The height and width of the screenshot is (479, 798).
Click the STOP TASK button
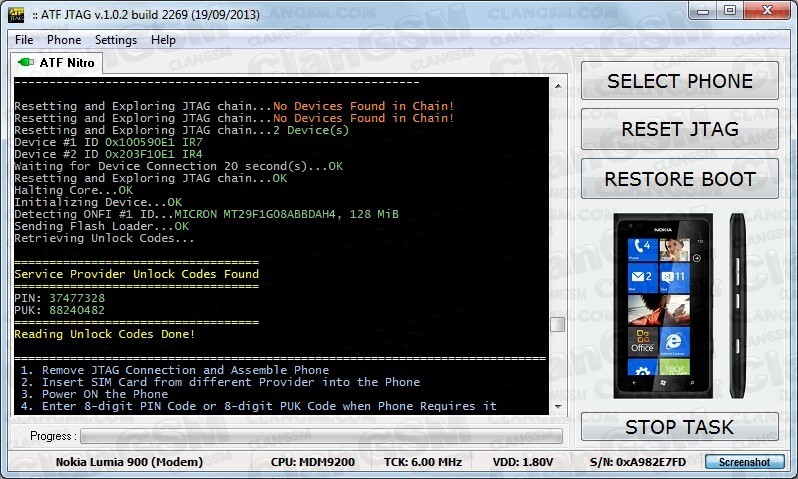click(679, 427)
